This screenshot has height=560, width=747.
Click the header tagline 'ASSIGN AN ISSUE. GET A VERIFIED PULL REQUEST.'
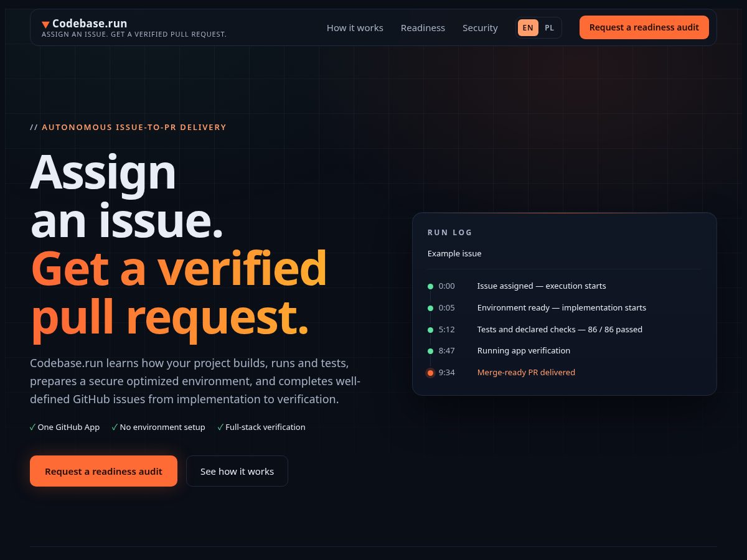134,35
